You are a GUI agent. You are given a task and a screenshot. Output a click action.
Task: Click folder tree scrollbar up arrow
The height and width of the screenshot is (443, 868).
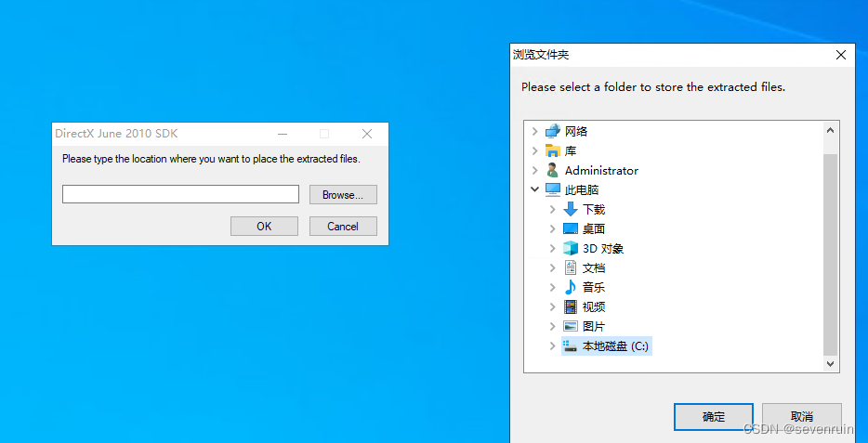coord(830,131)
